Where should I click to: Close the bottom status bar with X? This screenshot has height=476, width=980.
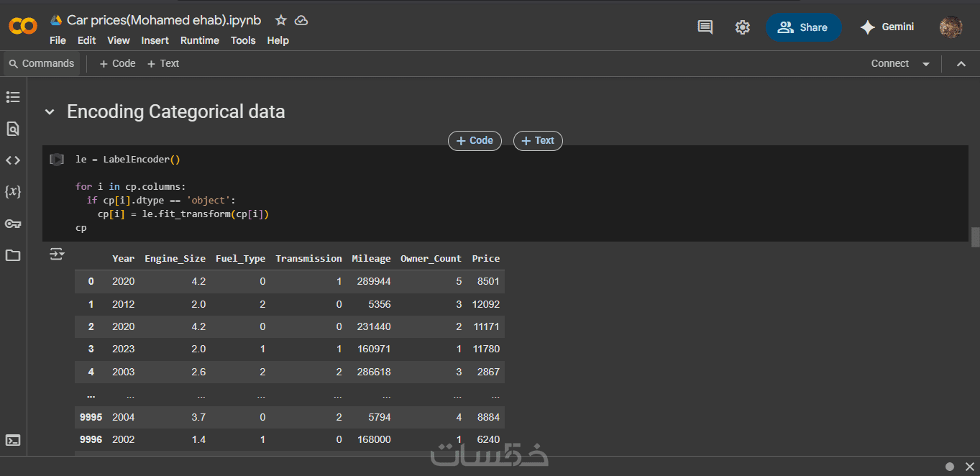click(x=968, y=466)
